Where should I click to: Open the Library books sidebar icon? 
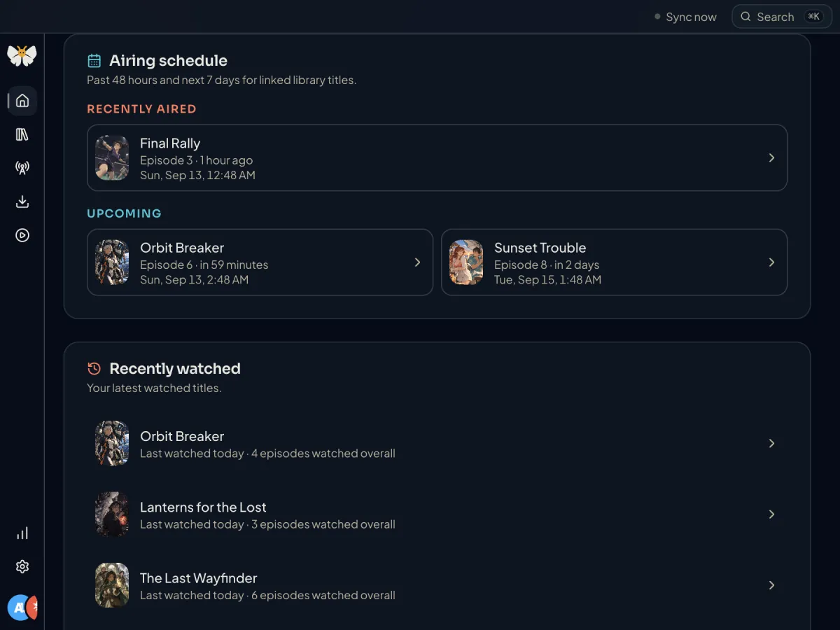22,134
